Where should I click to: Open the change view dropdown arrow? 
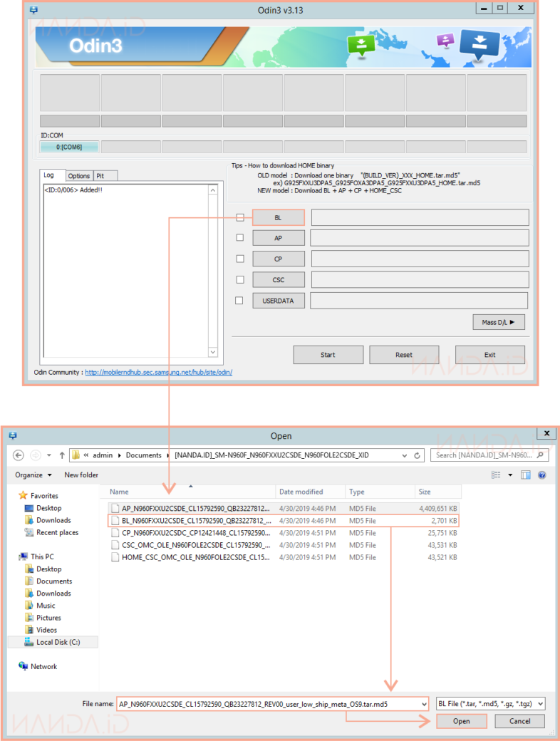tap(510, 475)
